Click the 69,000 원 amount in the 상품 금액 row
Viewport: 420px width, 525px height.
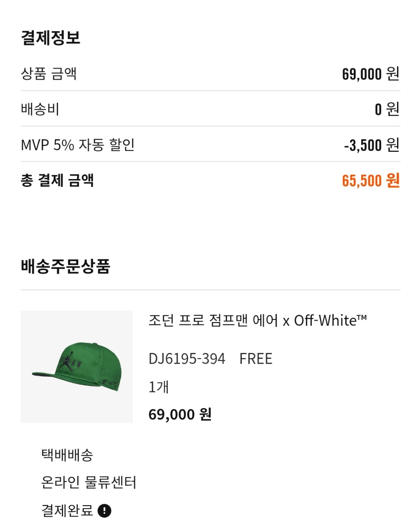(370, 74)
